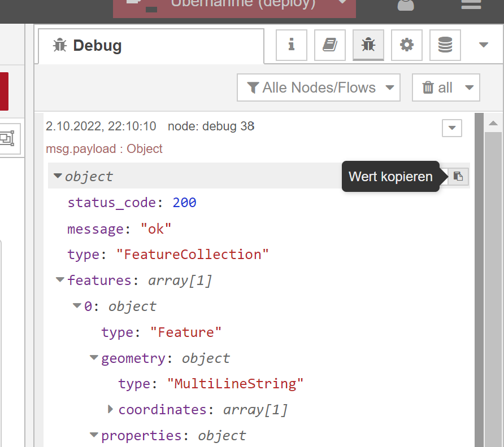The height and width of the screenshot is (447, 504).
Task: Open the debug message options dropdown
Action: [451, 128]
